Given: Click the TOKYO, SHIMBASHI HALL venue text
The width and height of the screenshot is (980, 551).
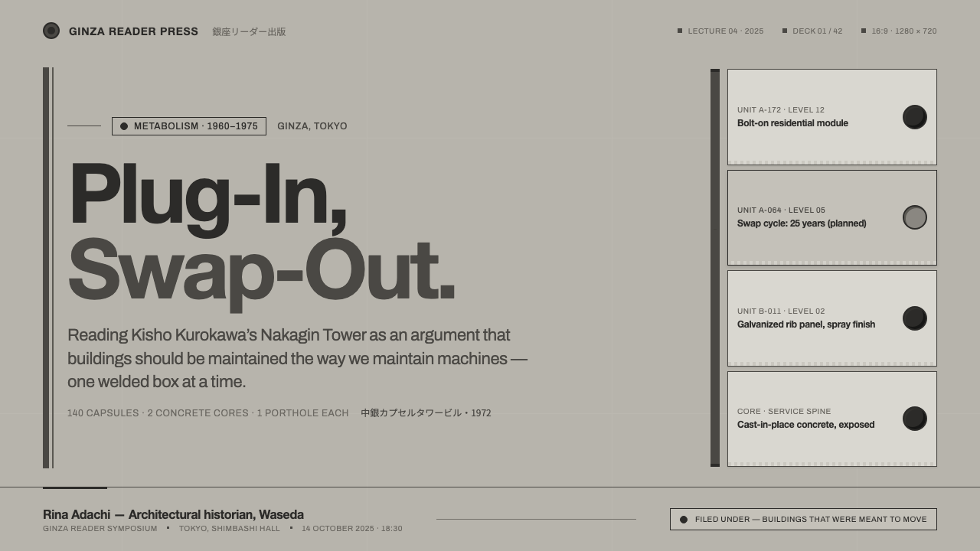Looking at the screenshot, I should click(x=230, y=529).
